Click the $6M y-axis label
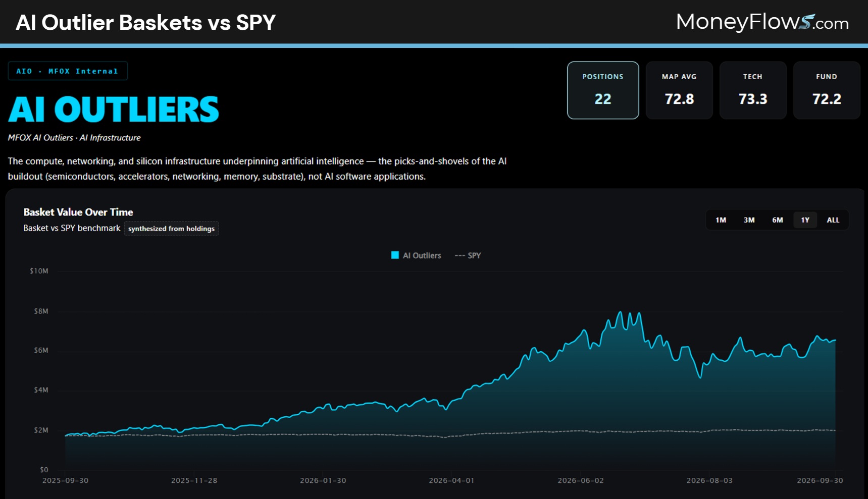868x499 pixels. coord(41,350)
